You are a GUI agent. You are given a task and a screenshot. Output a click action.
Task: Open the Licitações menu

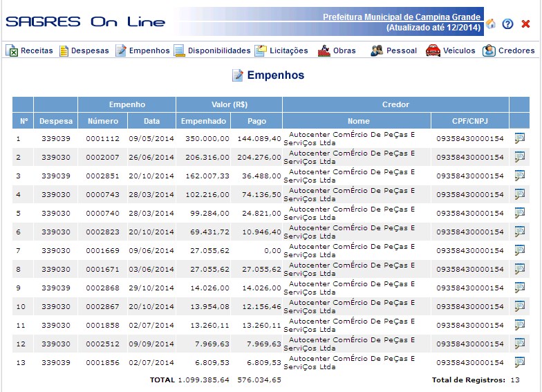[x=289, y=51]
